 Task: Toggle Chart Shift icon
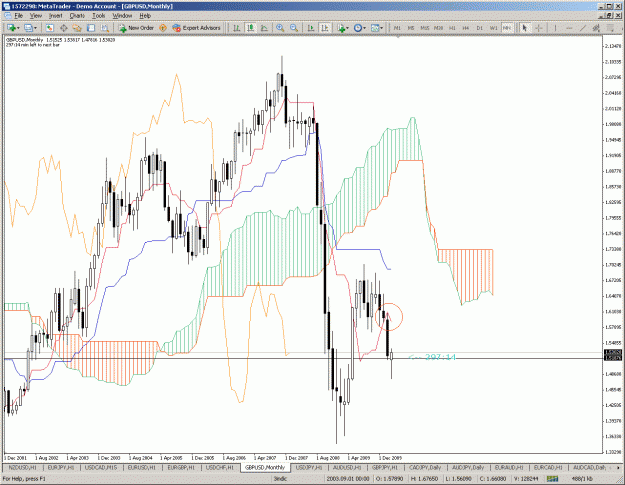[325, 28]
